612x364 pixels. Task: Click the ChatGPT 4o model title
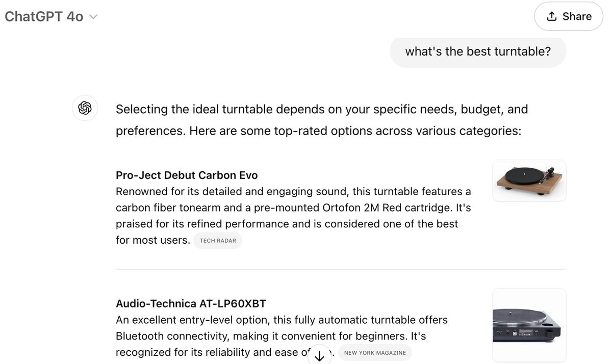(x=44, y=16)
